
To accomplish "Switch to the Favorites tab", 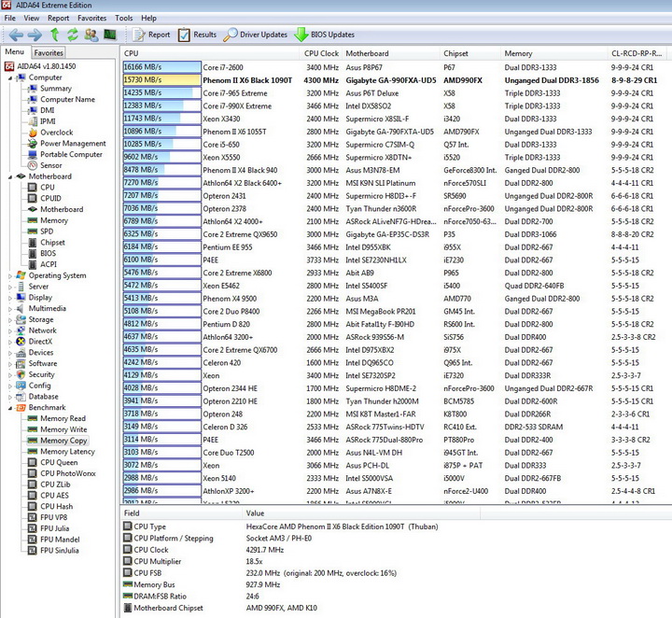I will click(x=49, y=53).
